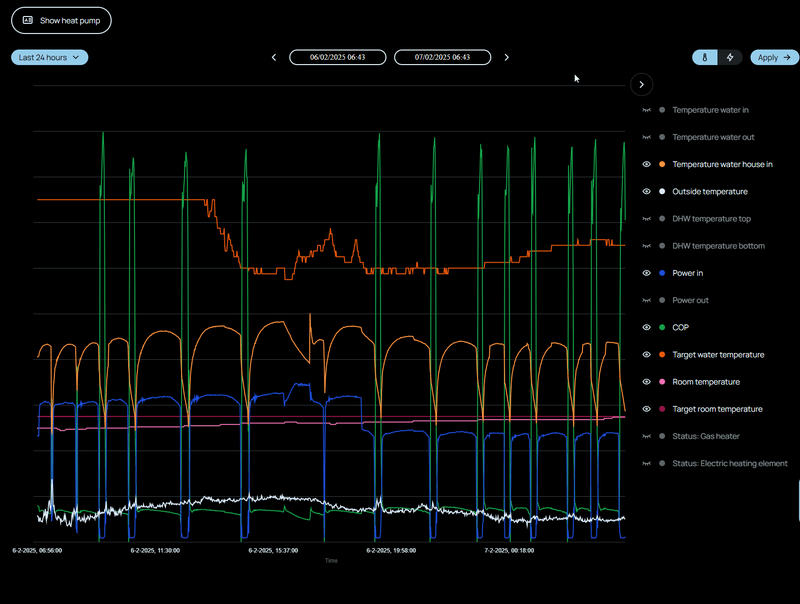Viewport: 800px width, 604px height.
Task: Click the Show heat pump button
Action: (x=61, y=20)
